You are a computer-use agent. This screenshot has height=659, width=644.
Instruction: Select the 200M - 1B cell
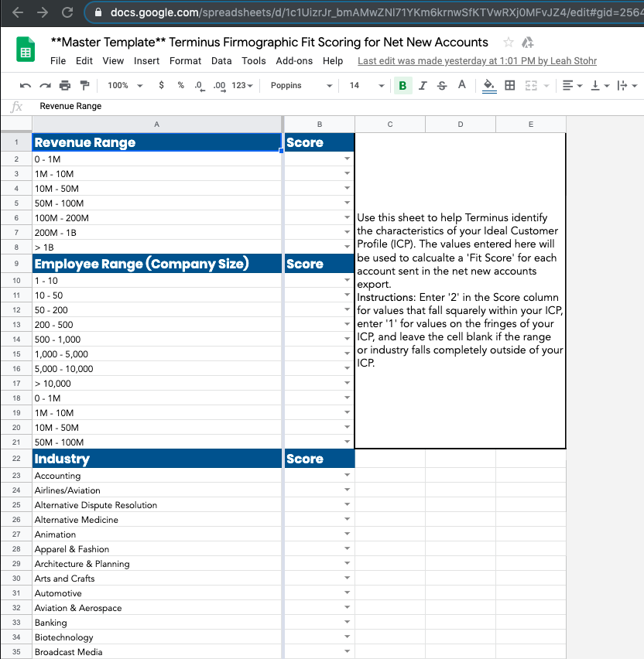pos(157,232)
